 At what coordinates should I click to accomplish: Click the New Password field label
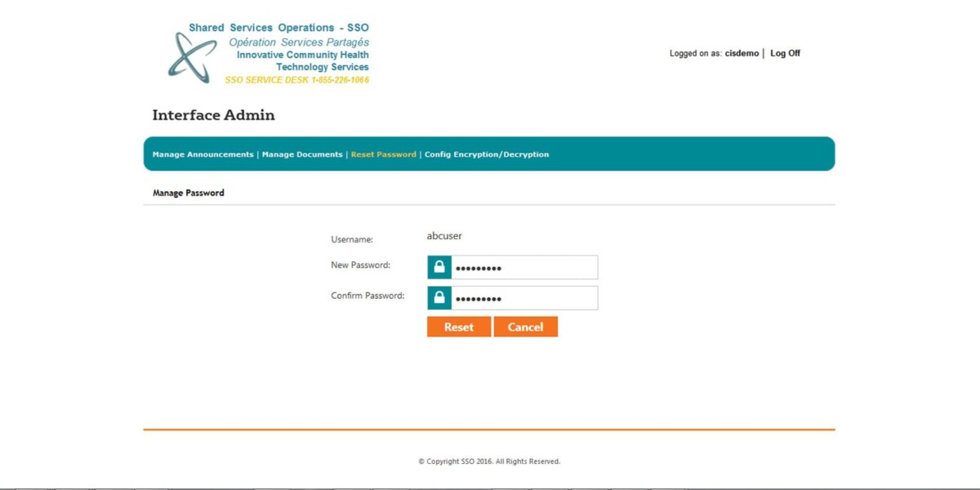pyautogui.click(x=360, y=265)
